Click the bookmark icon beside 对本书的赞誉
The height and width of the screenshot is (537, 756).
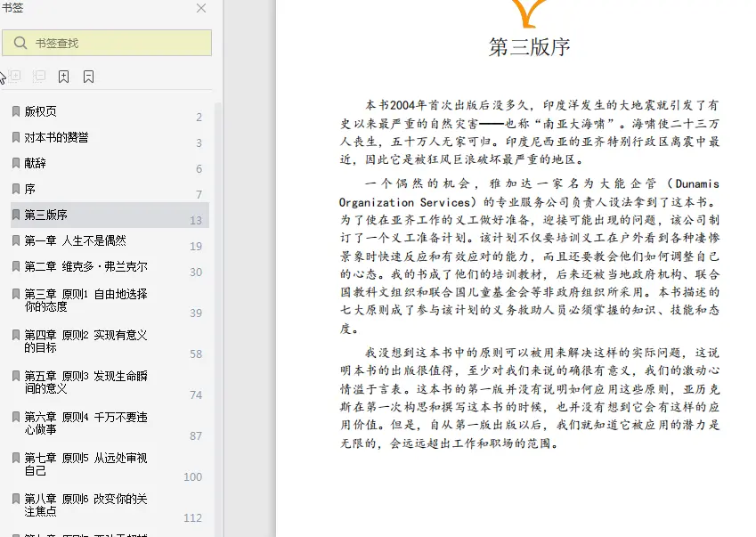pyautogui.click(x=16, y=137)
